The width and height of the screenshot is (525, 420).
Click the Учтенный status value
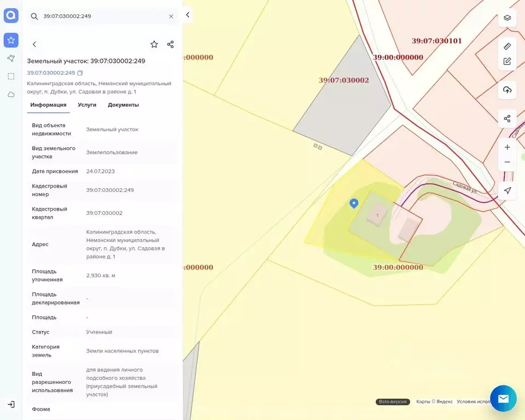click(99, 332)
